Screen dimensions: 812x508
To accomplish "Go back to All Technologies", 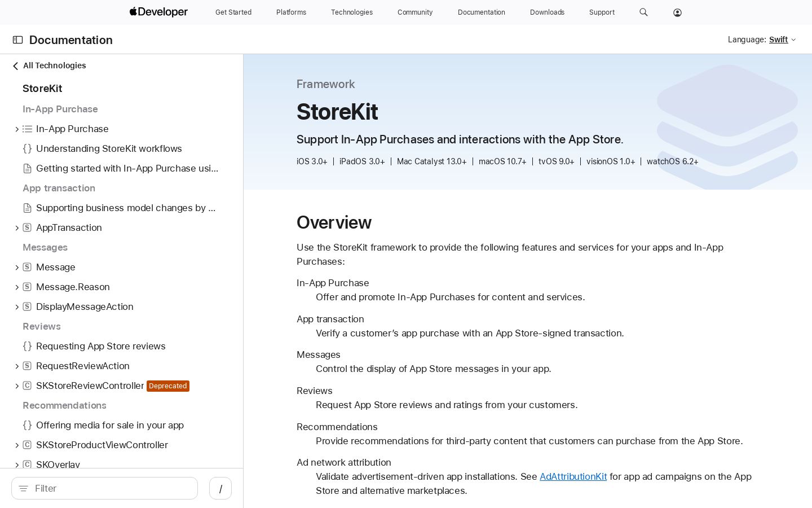I will tap(54, 65).
